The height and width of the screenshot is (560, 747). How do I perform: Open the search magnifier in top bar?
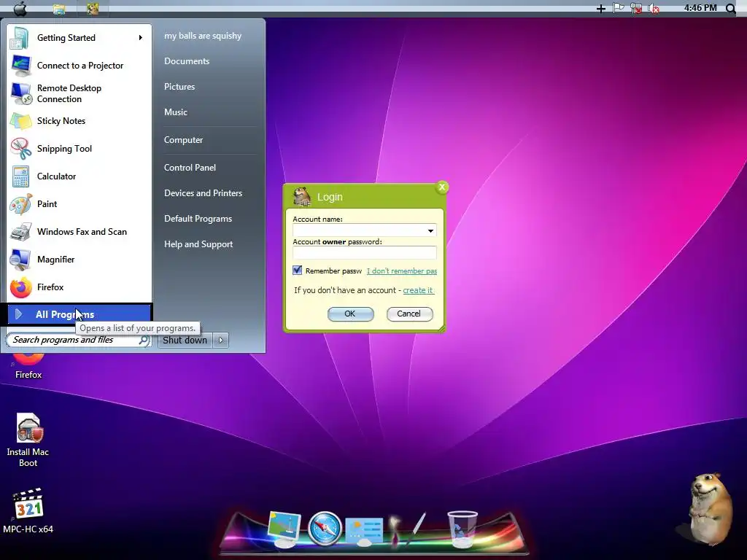(730, 8)
